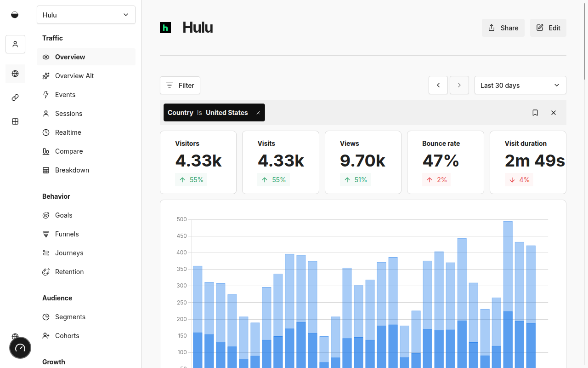Click the Hulu logo thumbnail beside title
The width and height of the screenshot is (588, 368).
[x=165, y=28]
